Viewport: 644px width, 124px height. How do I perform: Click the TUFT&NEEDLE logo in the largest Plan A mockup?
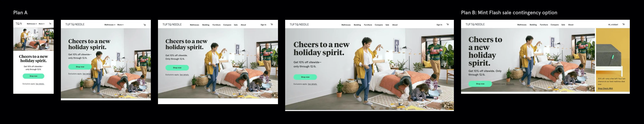(299, 24)
